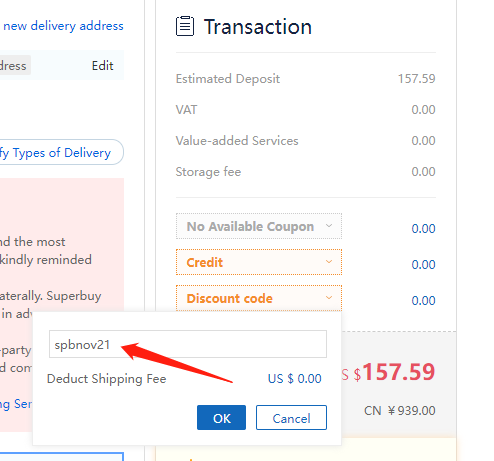Confirm discount code with OK button
Image resolution: width=494 pixels, height=461 pixels.
221,418
